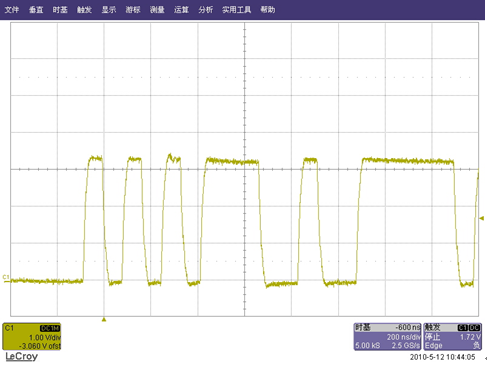Image resolution: width=487 pixels, height=367 pixels.
Task: Open the 帮助 (Help) menu
Action: point(268,10)
